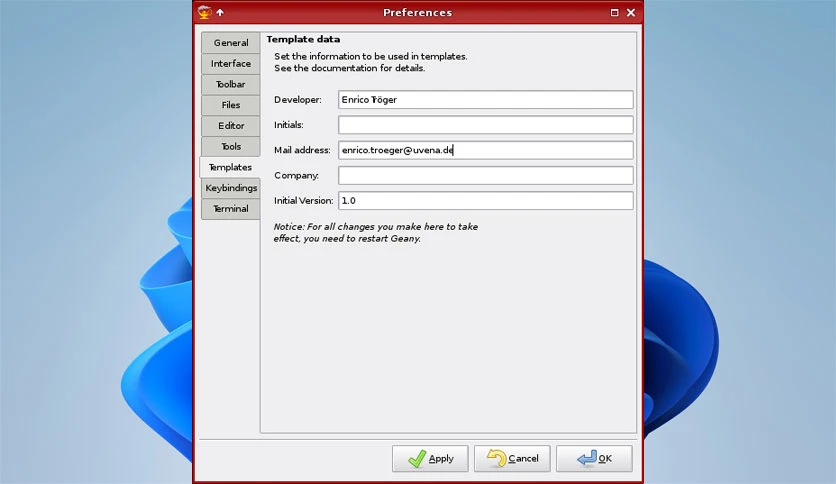The height and width of the screenshot is (484, 836).
Task: Click the blue return arrow OK icon
Action: tap(586, 458)
